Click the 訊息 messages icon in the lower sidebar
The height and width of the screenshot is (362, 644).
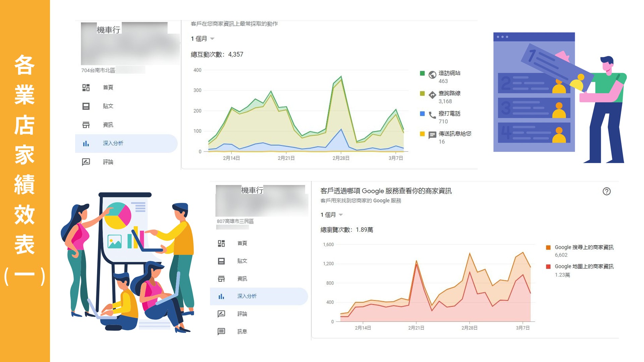pos(221,331)
